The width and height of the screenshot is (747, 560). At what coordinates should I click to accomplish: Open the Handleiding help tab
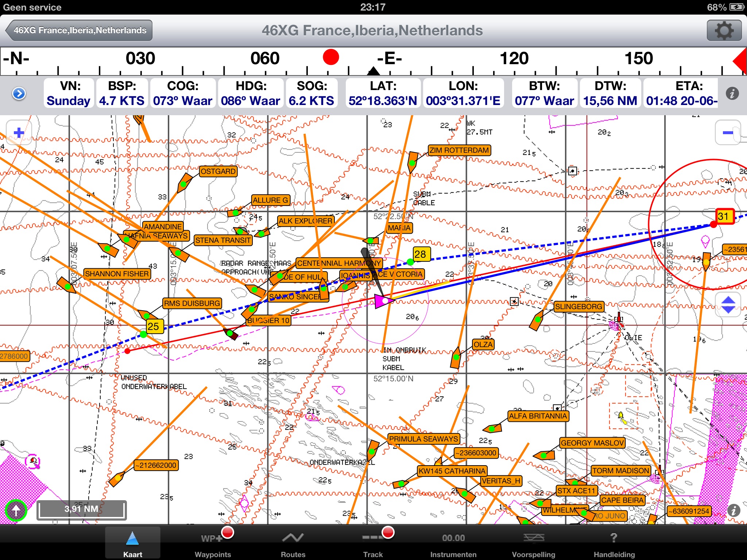[x=614, y=543]
